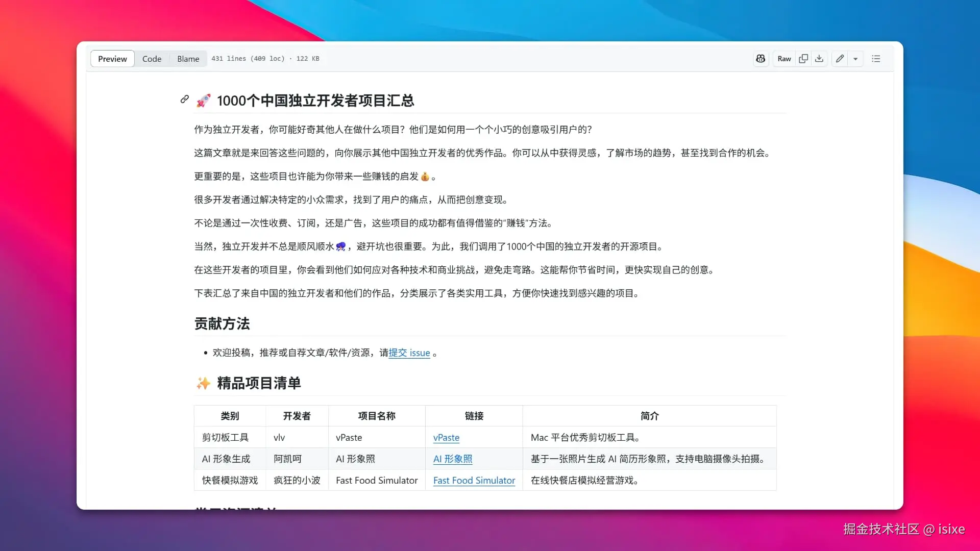Screen dimensions: 980x551
Task: Open the 提交 issue link
Action: pos(409,353)
